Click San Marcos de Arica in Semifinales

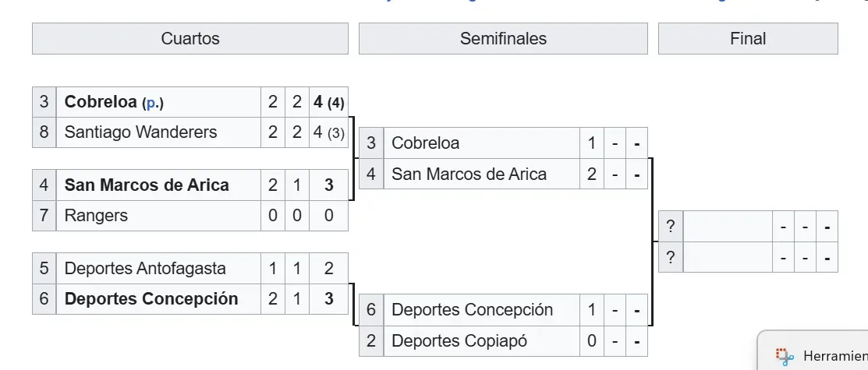coord(469,174)
